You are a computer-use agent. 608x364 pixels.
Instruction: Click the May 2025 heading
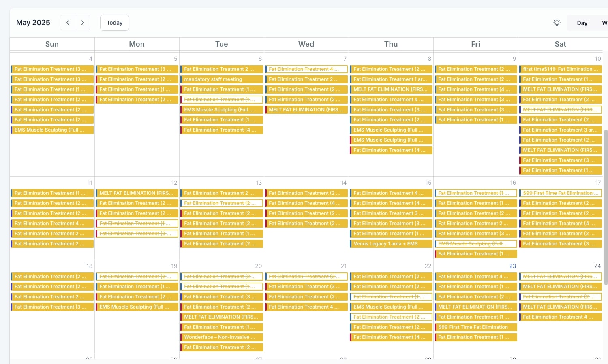tap(33, 23)
